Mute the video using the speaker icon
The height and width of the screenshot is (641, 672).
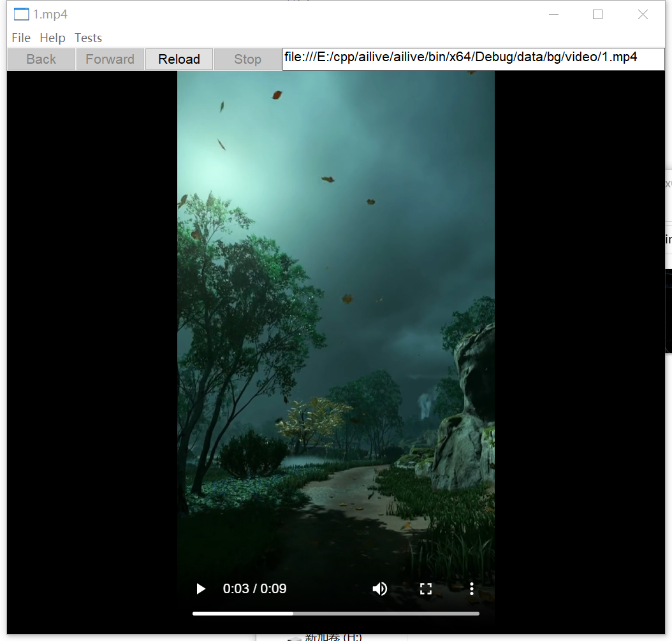[379, 589]
